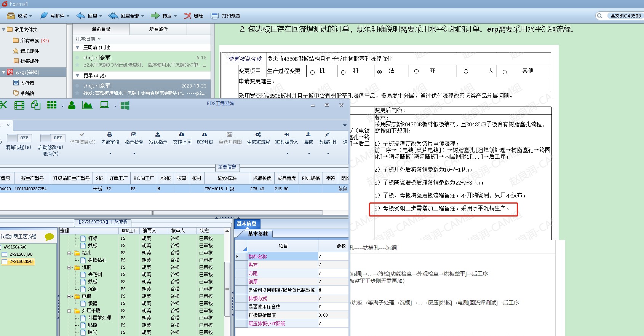The image size is (644, 336).
Task: Click the green Windows logo icon in EDS
Action: tap(125, 105)
